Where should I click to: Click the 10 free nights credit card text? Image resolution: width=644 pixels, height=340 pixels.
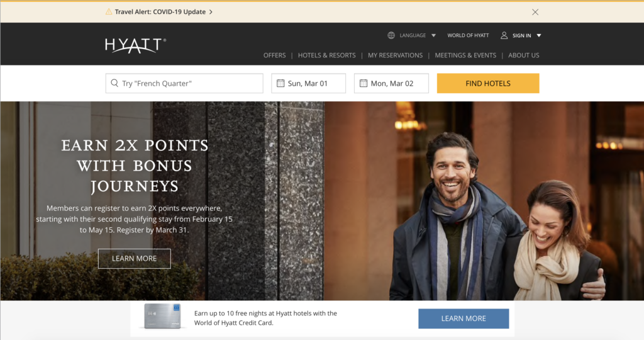pos(265,318)
